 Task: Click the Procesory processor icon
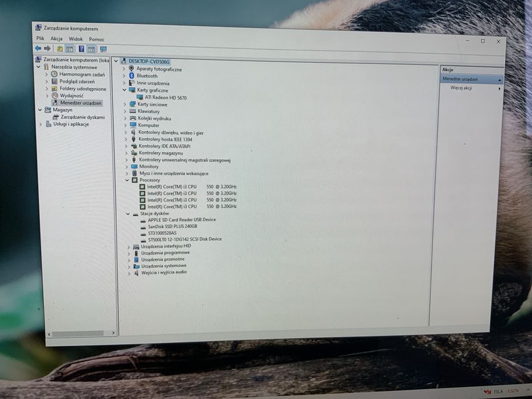tap(135, 180)
